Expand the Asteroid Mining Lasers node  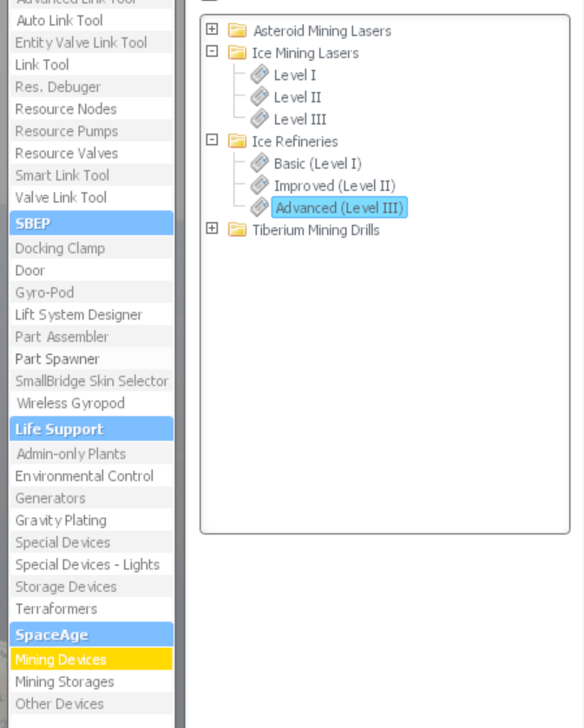[212, 30]
